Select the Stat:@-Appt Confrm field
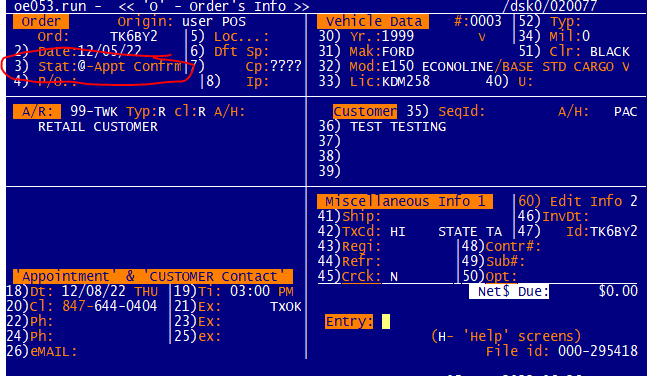648x376 pixels. [x=110, y=67]
